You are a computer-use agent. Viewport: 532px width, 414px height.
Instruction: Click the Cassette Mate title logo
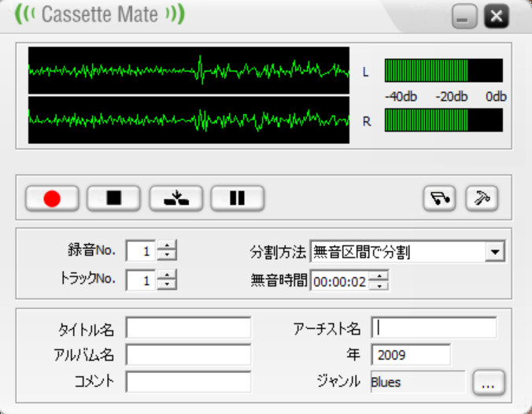(x=100, y=14)
